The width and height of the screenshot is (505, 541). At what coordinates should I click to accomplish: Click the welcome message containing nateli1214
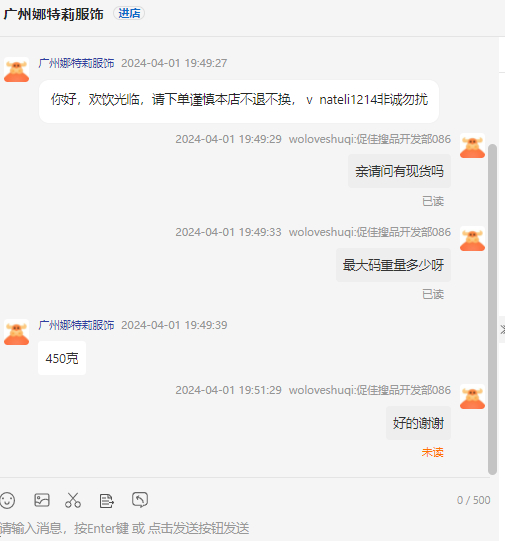pyautogui.click(x=239, y=101)
